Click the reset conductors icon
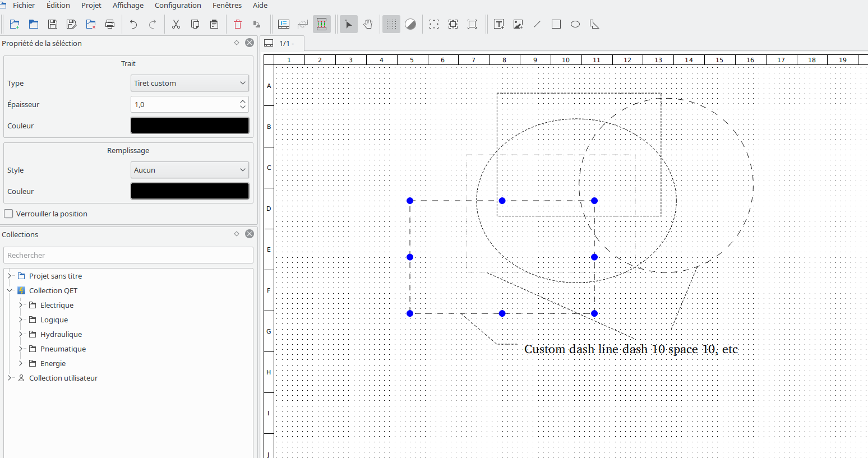868x458 pixels. (303, 24)
